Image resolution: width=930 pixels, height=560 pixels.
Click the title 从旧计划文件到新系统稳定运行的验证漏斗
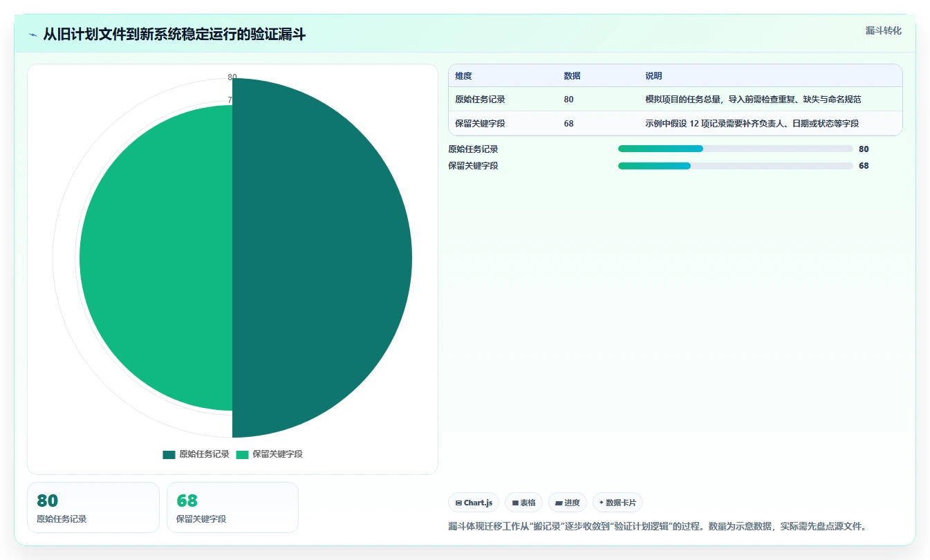click(x=174, y=35)
